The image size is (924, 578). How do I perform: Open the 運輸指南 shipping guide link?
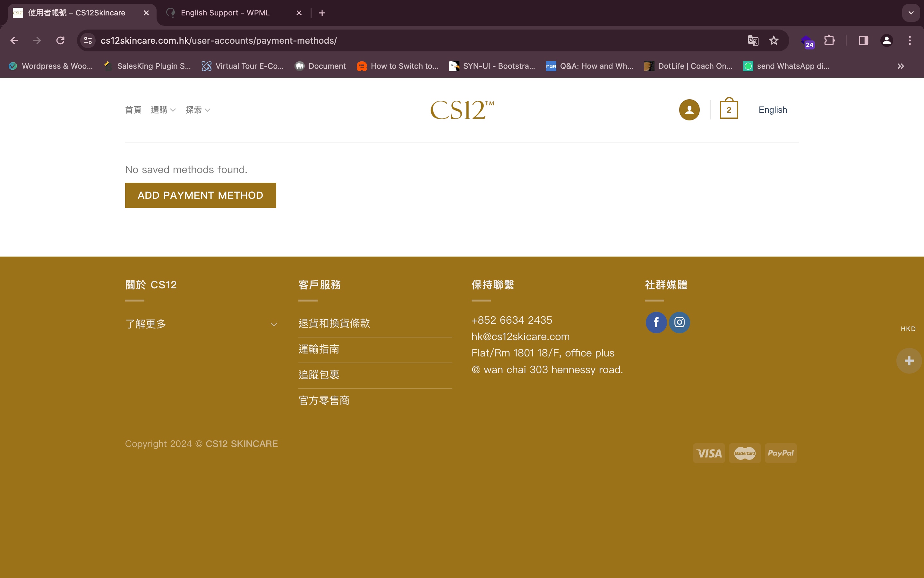[319, 349]
